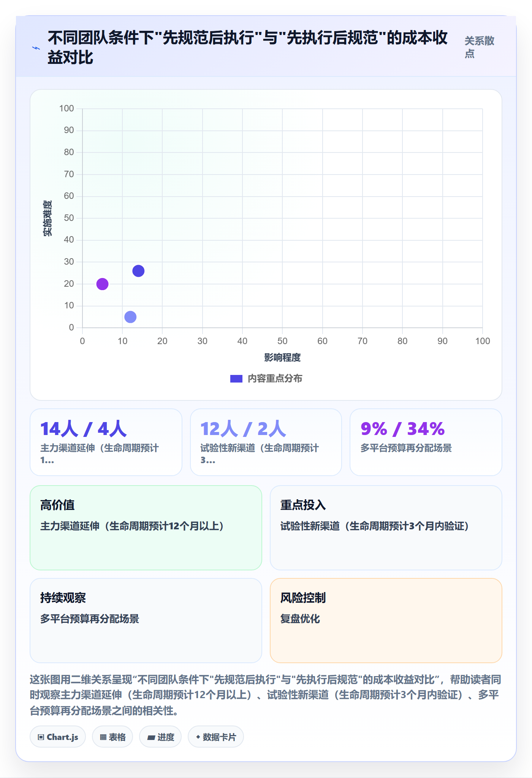Screen dimensions: 532x778
Task: Open the 9% / 34% stat card
Action: pos(426,442)
